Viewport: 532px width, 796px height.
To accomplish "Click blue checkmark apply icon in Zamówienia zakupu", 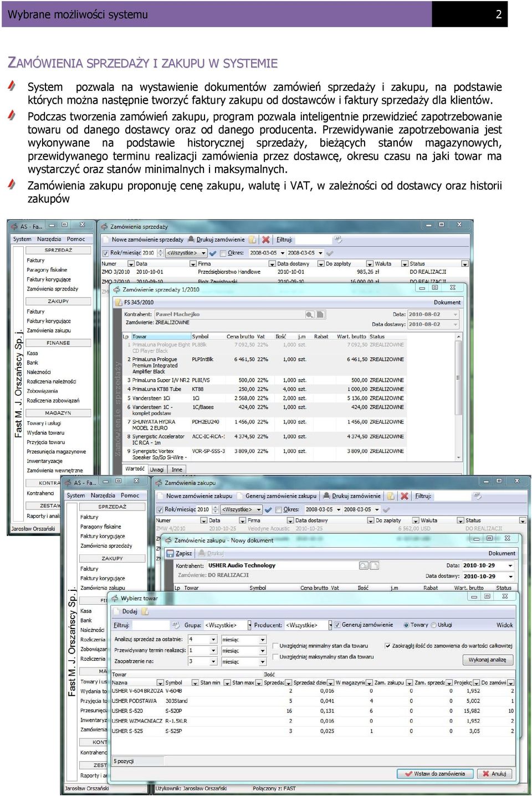I will pos(268,509).
